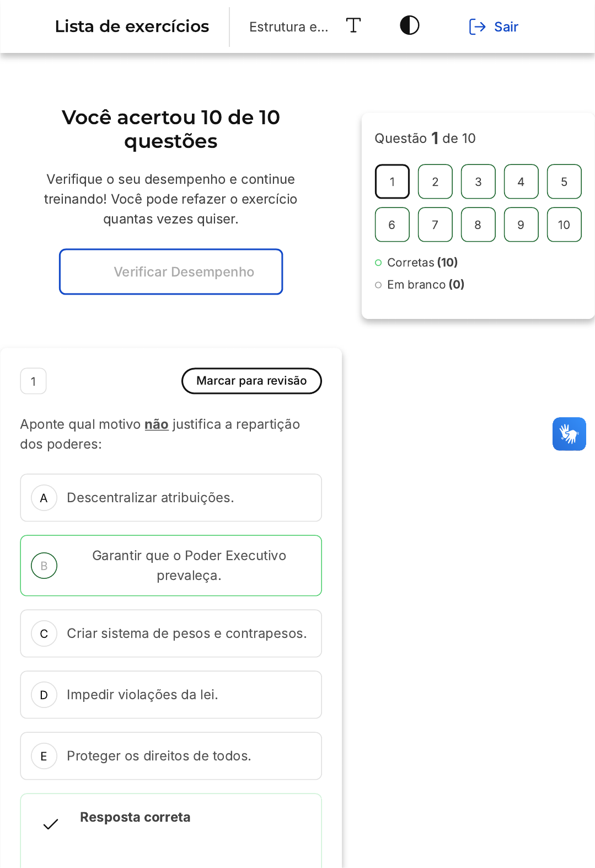Viewport: 595px width, 868px height.
Task: Select question 1 box in navigator
Action: pyautogui.click(x=392, y=182)
